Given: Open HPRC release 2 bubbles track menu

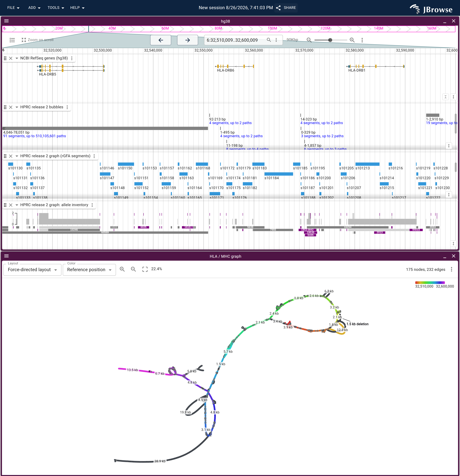Looking at the screenshot, I should click(x=67, y=107).
